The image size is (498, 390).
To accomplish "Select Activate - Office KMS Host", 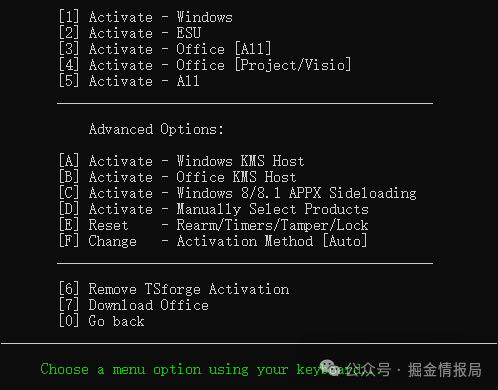I will point(178,177).
